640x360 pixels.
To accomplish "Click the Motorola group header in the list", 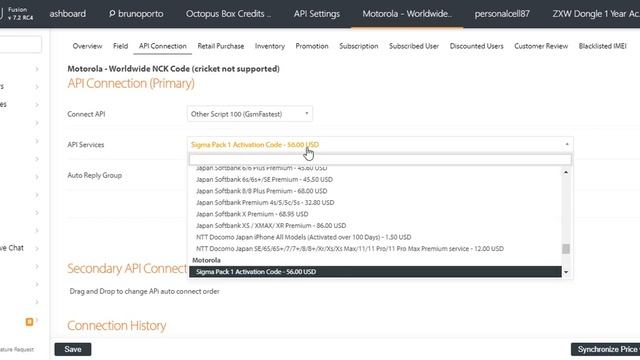I will (x=206, y=260).
